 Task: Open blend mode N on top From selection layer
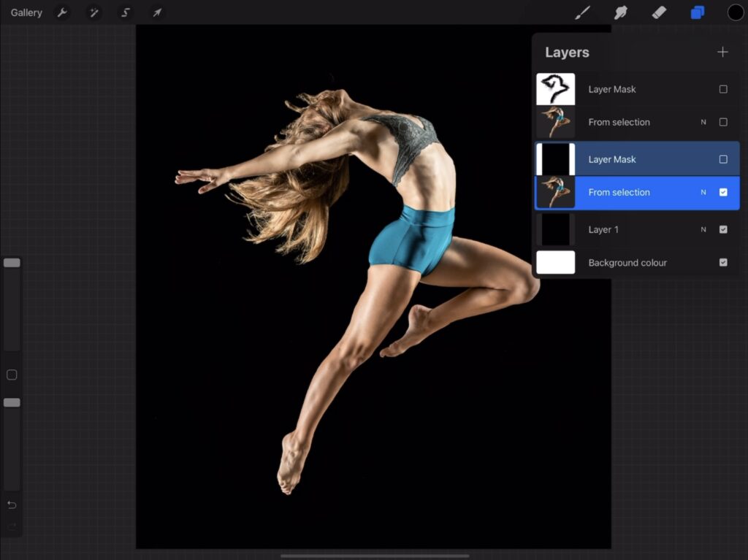click(703, 123)
